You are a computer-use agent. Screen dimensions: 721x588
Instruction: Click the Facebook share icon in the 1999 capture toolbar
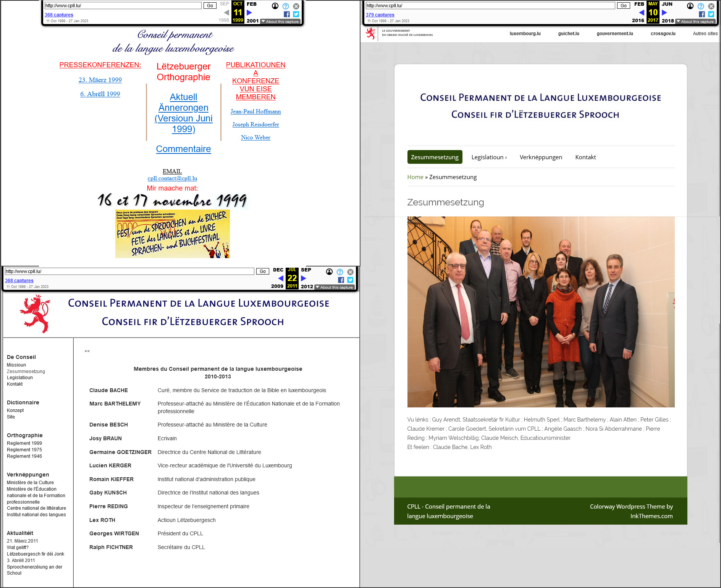pos(287,14)
